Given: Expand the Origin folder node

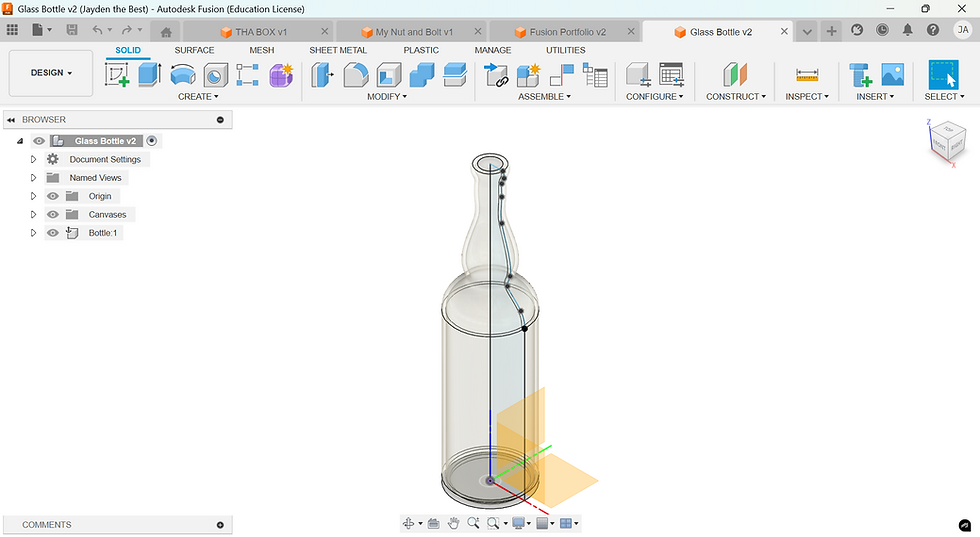Looking at the screenshot, I should 34,196.
